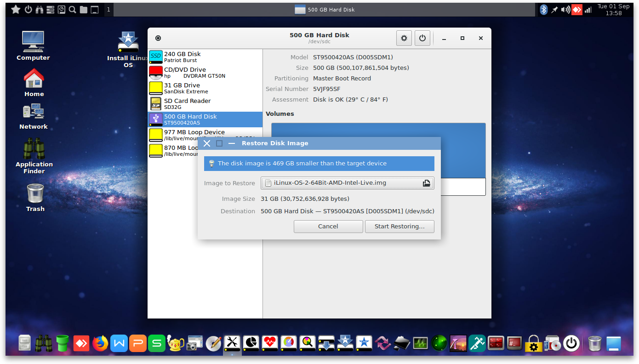Launch WPS Spreadsheets from the dock
Viewport: 639px width, 364px height.
pos(157,343)
